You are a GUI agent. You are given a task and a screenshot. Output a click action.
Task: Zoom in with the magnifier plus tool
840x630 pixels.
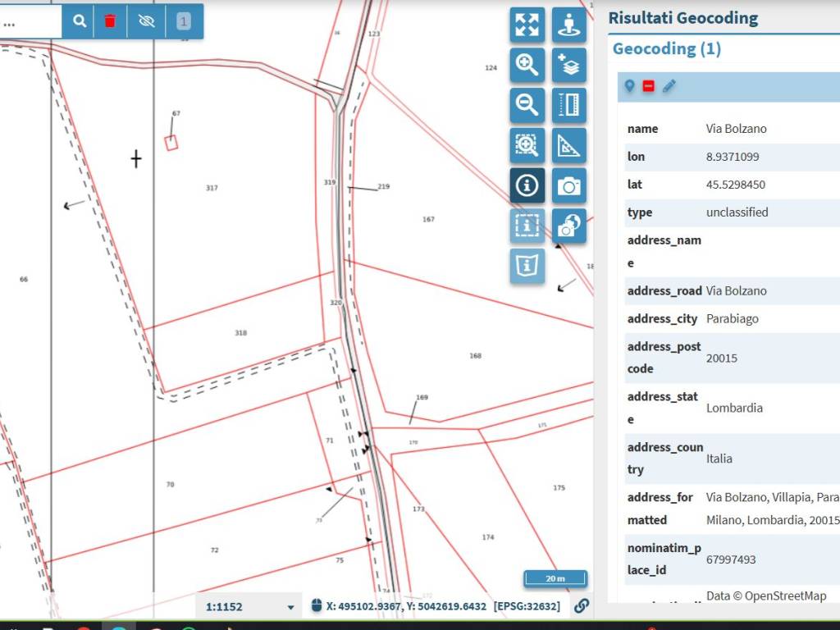[527, 64]
